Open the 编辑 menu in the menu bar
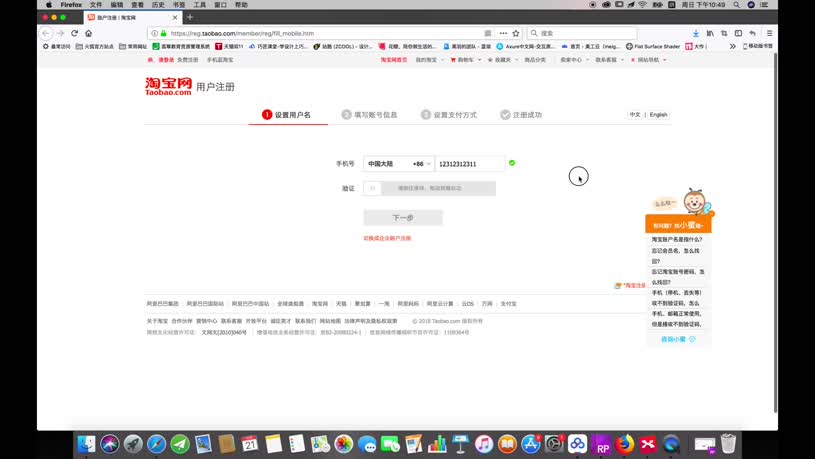815x459 pixels. 116,5
